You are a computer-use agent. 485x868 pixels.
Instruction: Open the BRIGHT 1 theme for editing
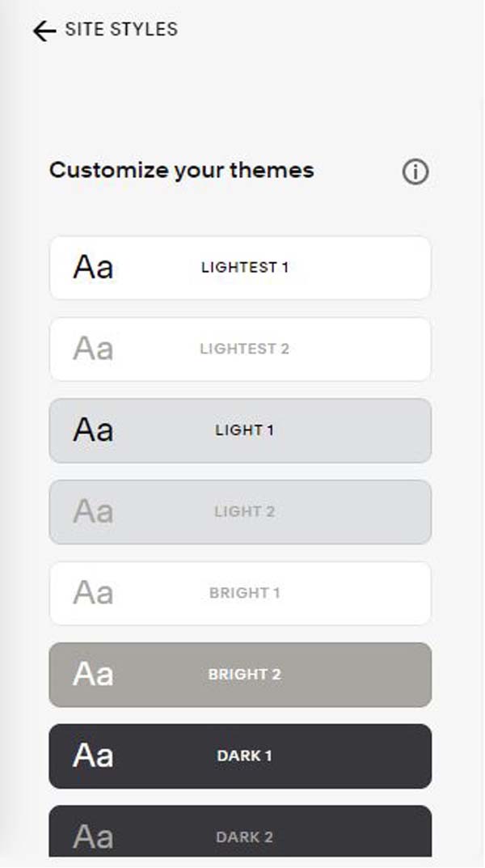point(240,593)
